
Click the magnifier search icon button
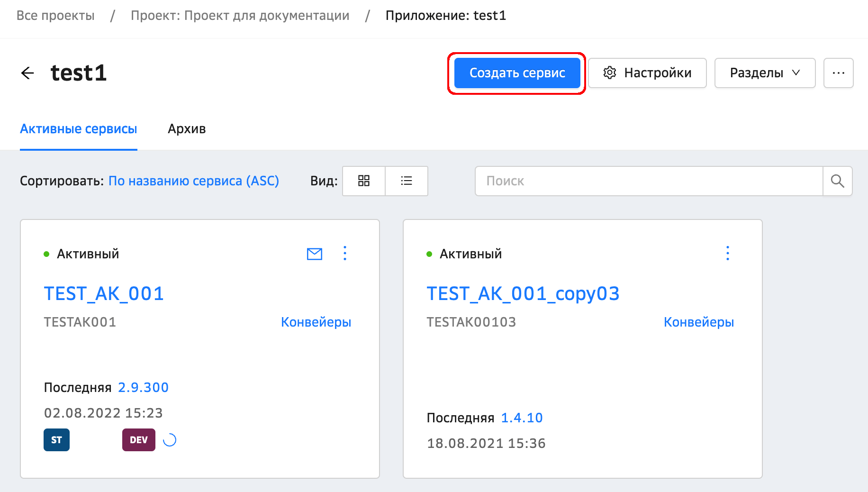(x=837, y=181)
